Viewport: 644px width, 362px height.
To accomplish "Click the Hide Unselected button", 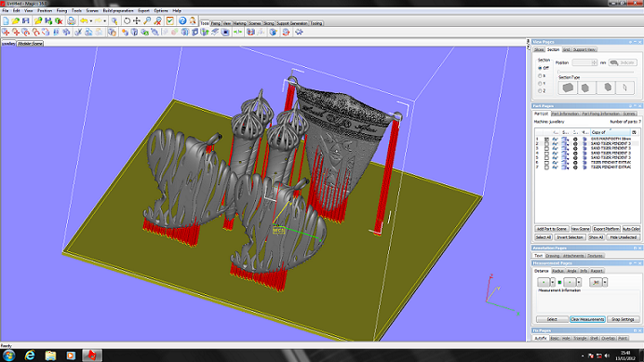I will click(x=623, y=237).
